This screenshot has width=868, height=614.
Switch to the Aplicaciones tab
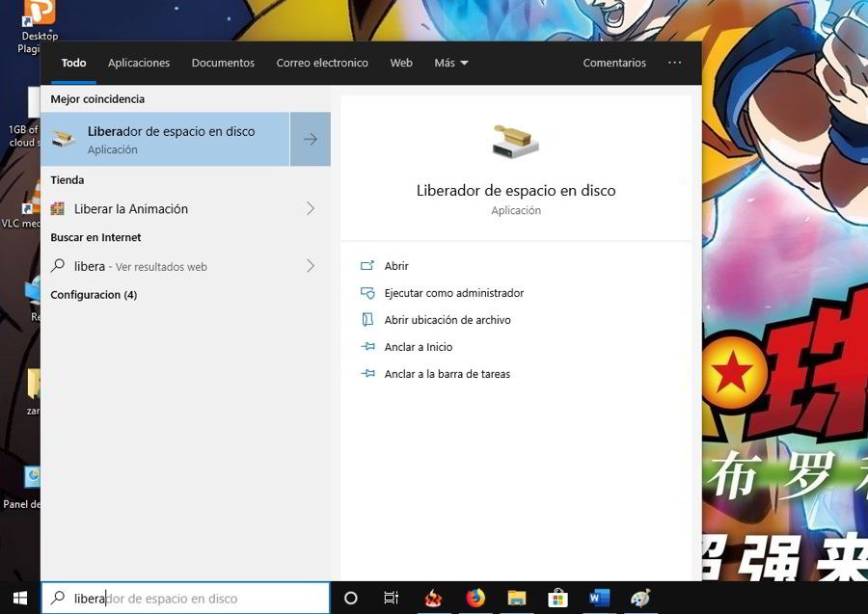(139, 63)
